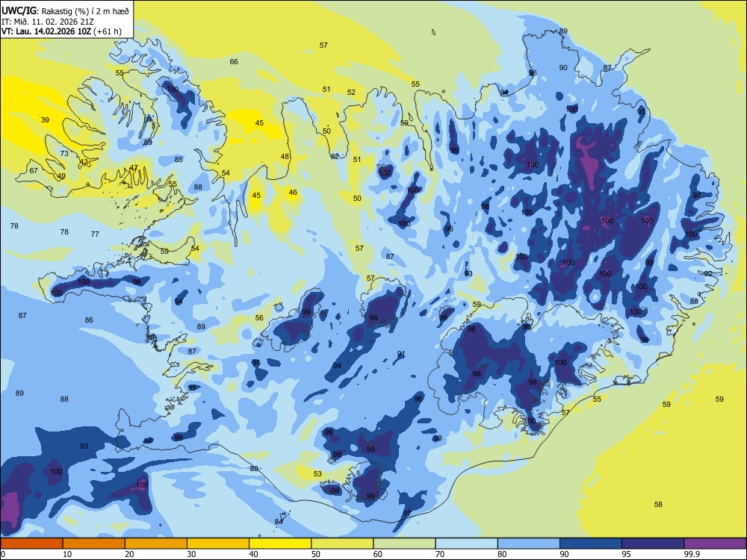Click the purple 99.9+ legend swatch
This screenshot has width=747, height=560.
pyautogui.click(x=715, y=544)
